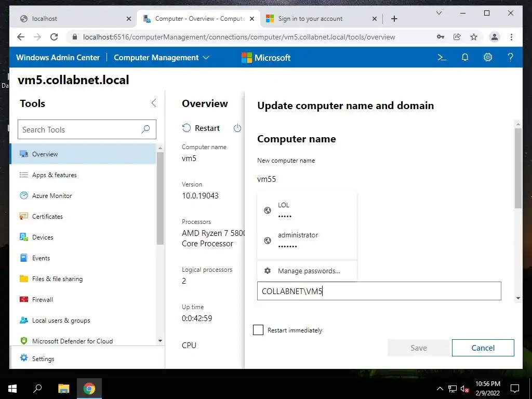Click the dialog panel scrollbar thumb
Screen dimensions: 532x399
click(518, 168)
